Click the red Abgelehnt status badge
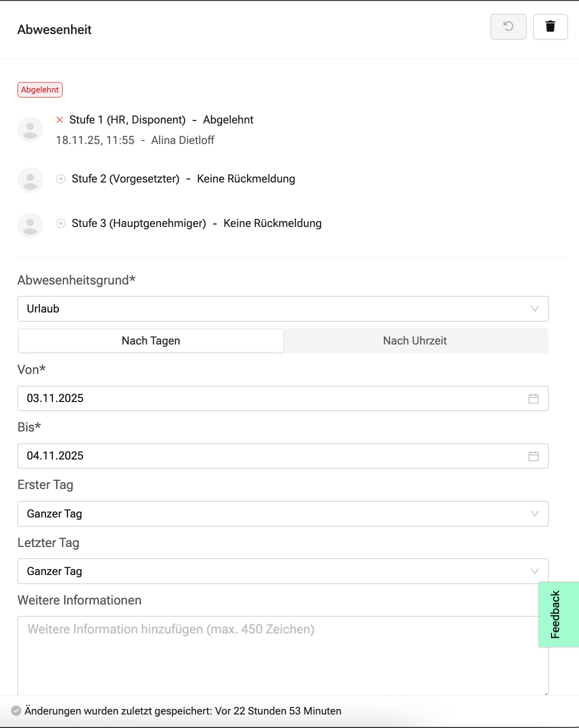This screenshot has height=728, width=579. point(40,90)
